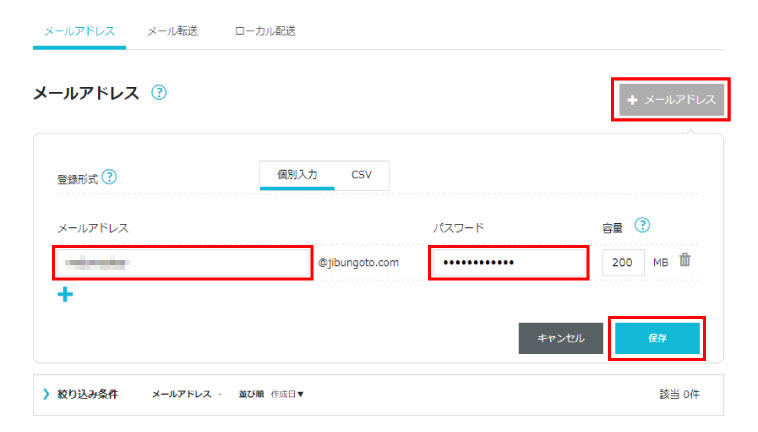This screenshot has height=432, width=758.
Task: Expand the 絞り込み条件 filter panel
Action: pos(80,394)
